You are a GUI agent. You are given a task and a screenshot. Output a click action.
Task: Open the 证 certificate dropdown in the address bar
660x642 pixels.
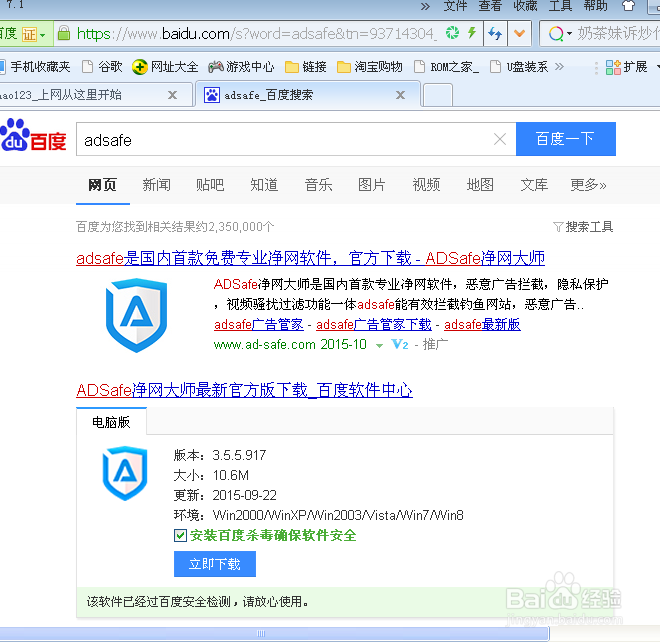[x=33, y=34]
